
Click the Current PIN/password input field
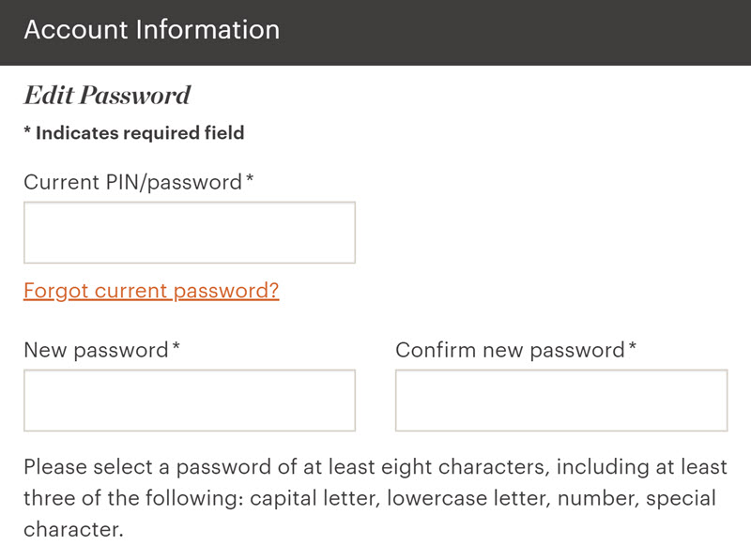coord(190,233)
